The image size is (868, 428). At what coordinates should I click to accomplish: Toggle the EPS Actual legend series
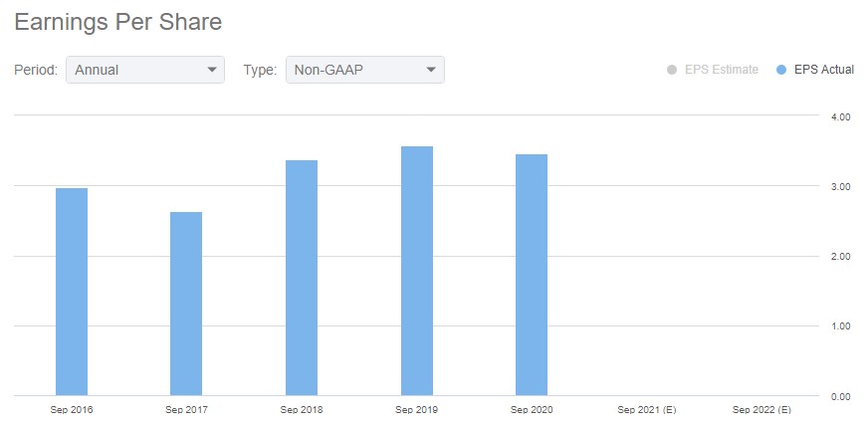click(815, 70)
